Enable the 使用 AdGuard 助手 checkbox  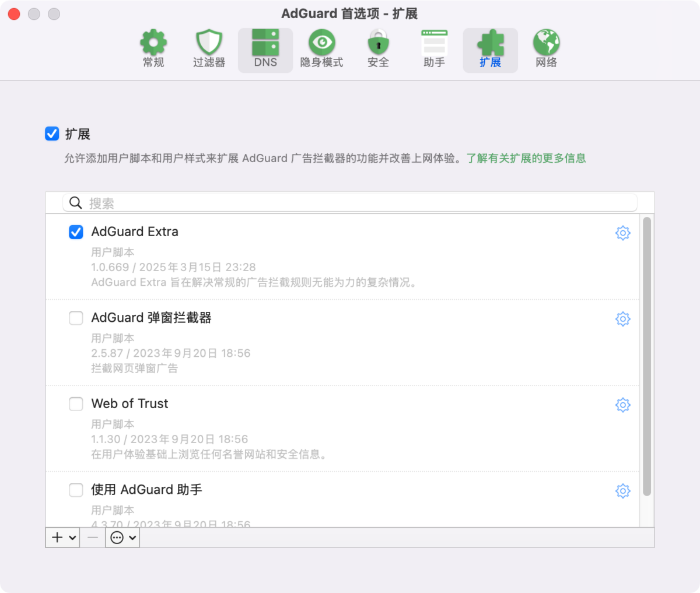coord(76,490)
